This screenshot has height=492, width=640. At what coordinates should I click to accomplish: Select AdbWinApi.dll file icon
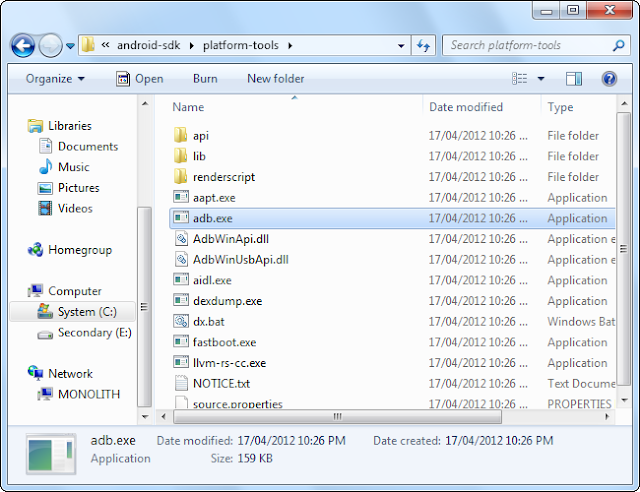click(x=181, y=238)
